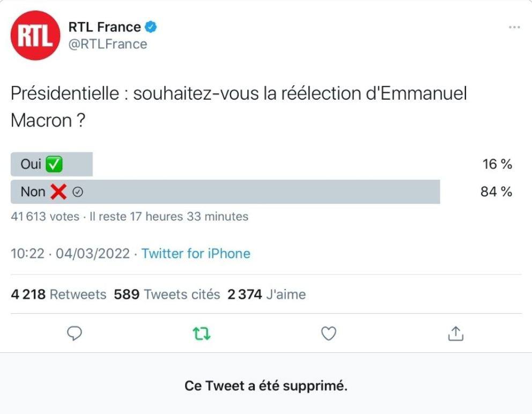View the 2 374 J'aime list
Viewport: 532px width, 414px height.
(x=267, y=294)
